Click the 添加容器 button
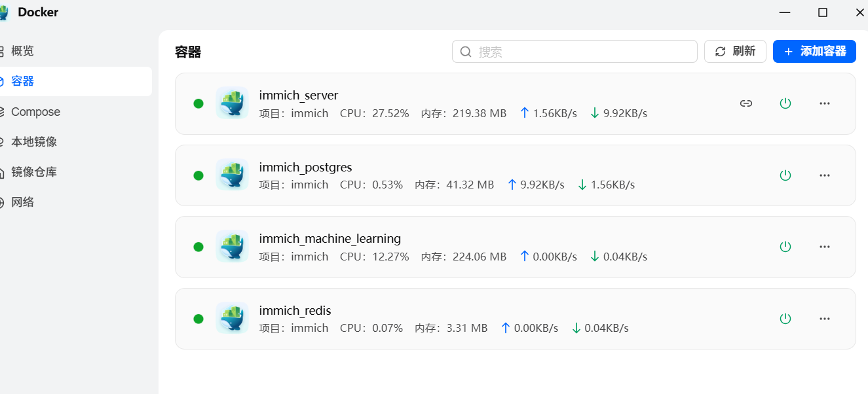 (814, 52)
